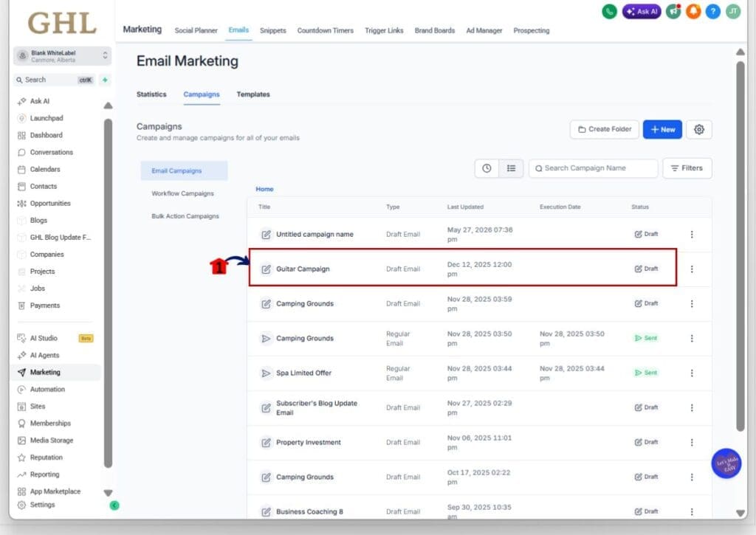This screenshot has height=535, width=756.
Task: Open more options for Spa Limited Offer
Action: (x=692, y=373)
